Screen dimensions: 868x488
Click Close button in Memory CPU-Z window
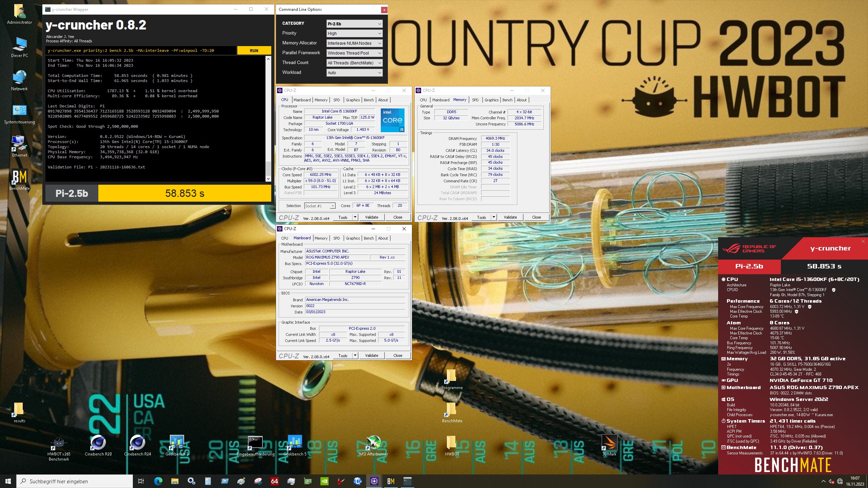pos(536,217)
